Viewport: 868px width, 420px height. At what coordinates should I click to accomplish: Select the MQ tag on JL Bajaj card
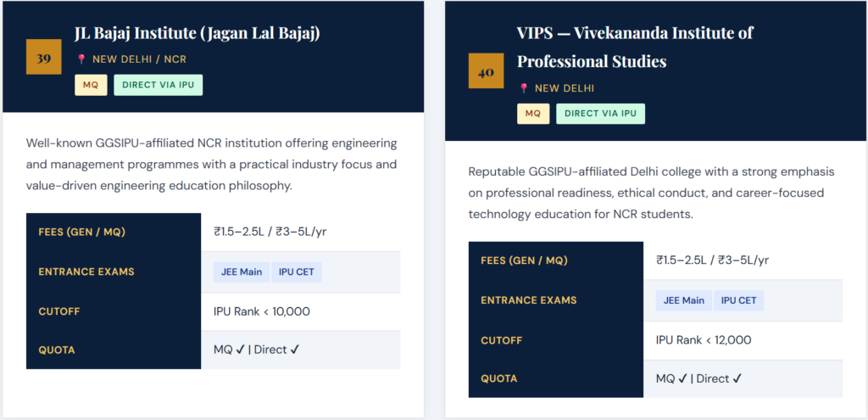point(91,85)
